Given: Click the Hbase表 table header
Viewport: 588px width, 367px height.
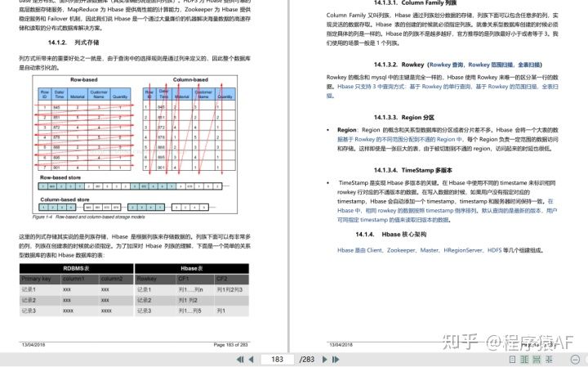Looking at the screenshot, I should tap(192, 268).
